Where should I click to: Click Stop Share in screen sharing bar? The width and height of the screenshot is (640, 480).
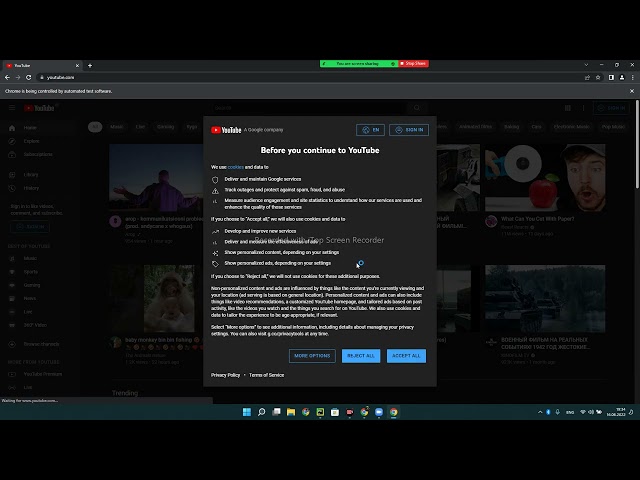click(413, 64)
